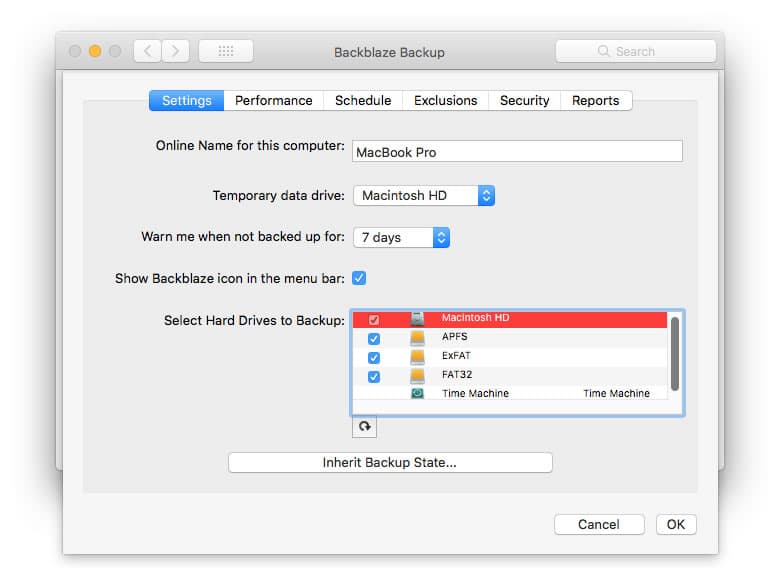
Task: Click the Time Machine drive icon
Action: [x=417, y=393]
